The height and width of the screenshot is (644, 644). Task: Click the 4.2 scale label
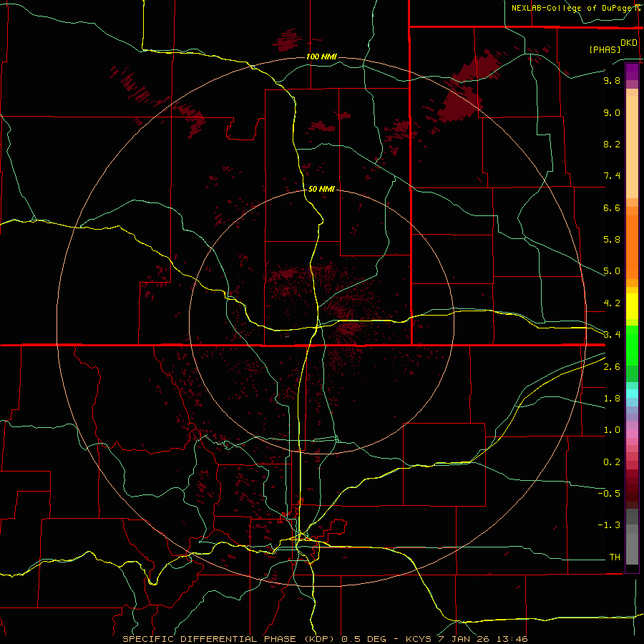point(612,303)
